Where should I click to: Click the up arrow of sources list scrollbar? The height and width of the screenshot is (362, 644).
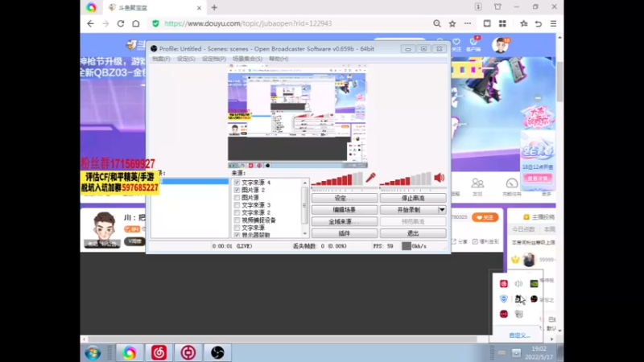click(305, 183)
